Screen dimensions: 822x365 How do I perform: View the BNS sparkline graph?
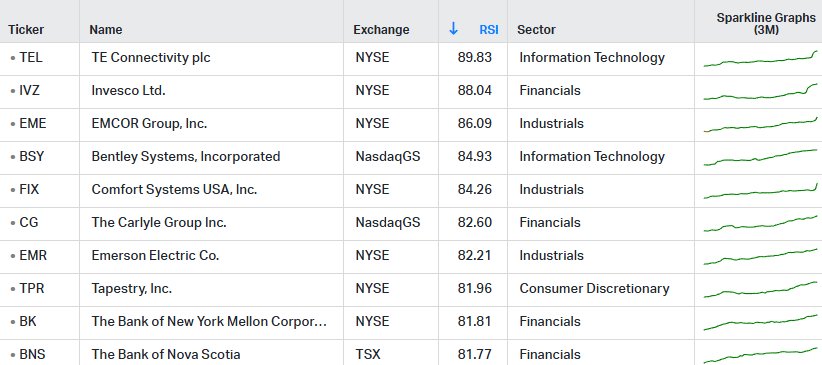coord(760,356)
